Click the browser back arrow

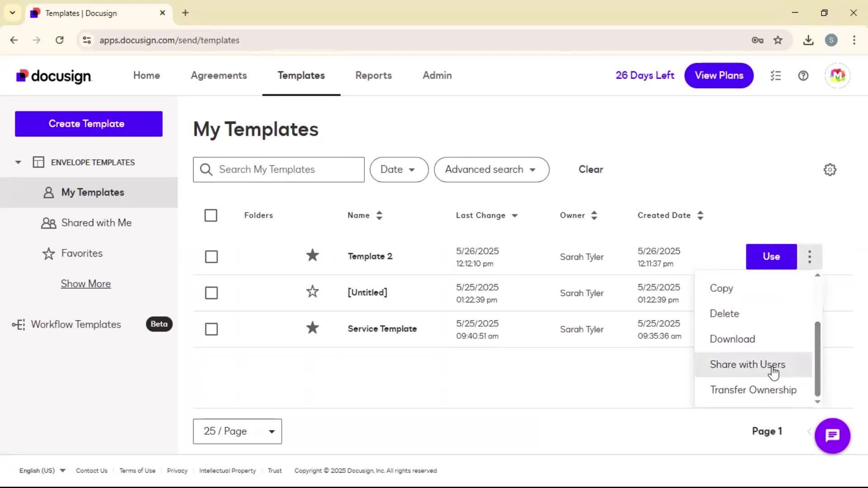click(14, 40)
